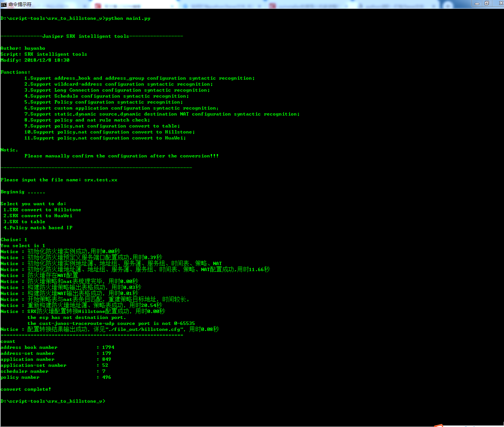Open the command prompt system menu icon
Image resolution: width=504 pixels, height=427 pixels.
tap(4, 4)
